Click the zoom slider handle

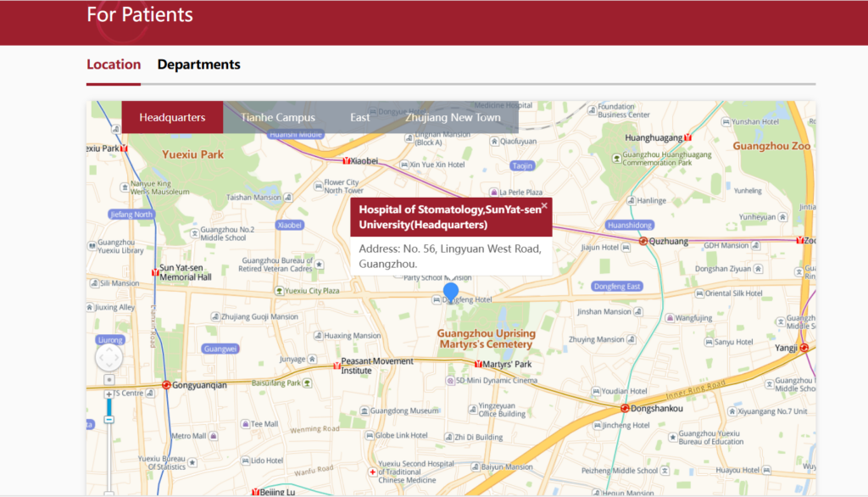tap(109, 420)
